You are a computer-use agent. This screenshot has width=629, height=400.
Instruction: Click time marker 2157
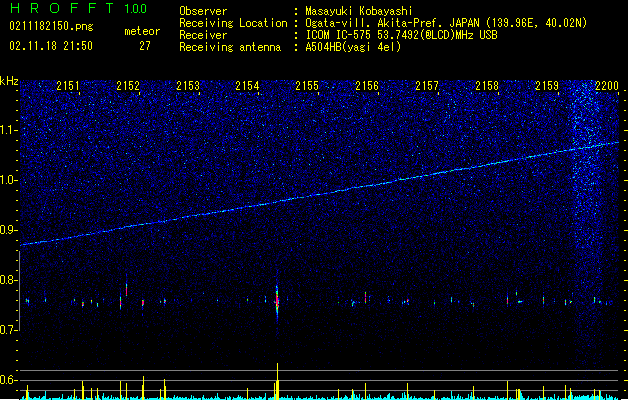tap(427, 85)
